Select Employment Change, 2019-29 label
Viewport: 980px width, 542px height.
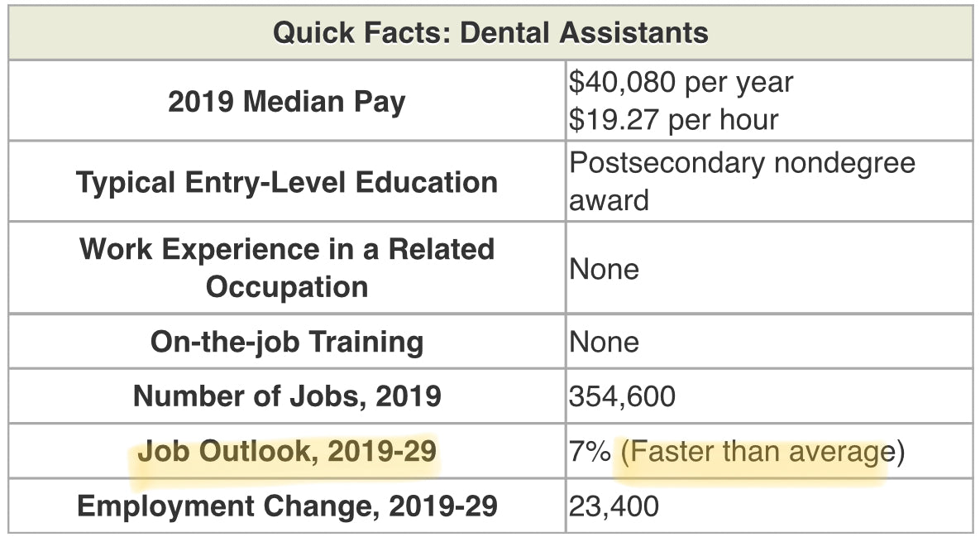(287, 506)
